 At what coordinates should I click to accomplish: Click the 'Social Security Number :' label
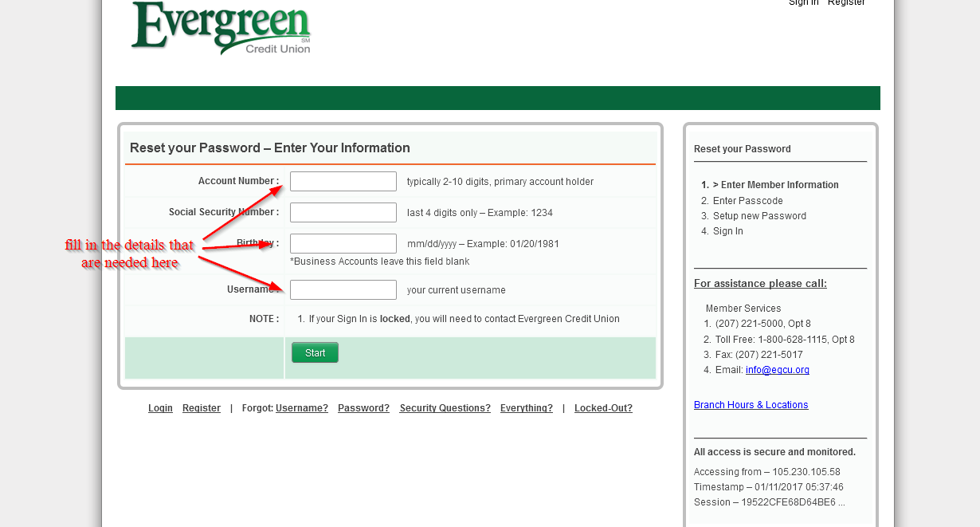(224, 213)
